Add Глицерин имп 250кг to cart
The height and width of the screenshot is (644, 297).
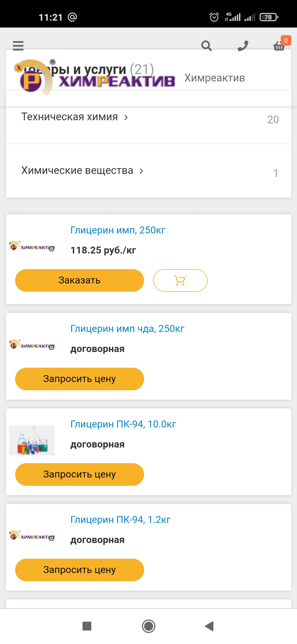click(180, 280)
